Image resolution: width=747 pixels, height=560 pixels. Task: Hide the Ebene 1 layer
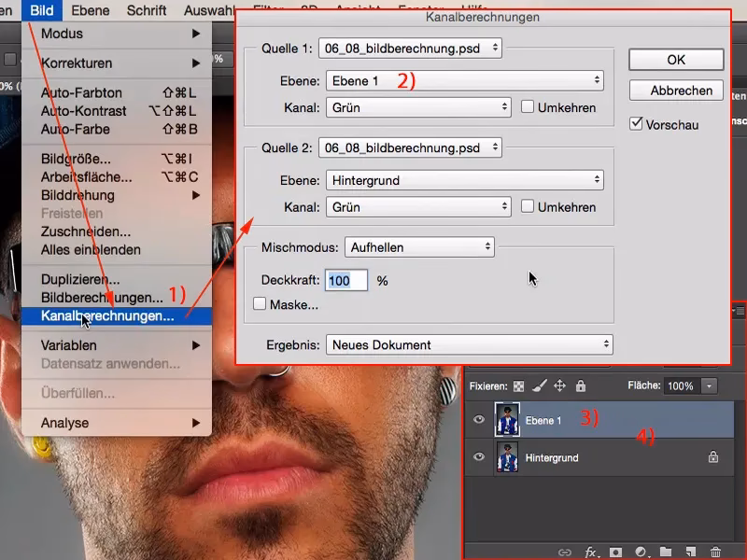(x=479, y=421)
